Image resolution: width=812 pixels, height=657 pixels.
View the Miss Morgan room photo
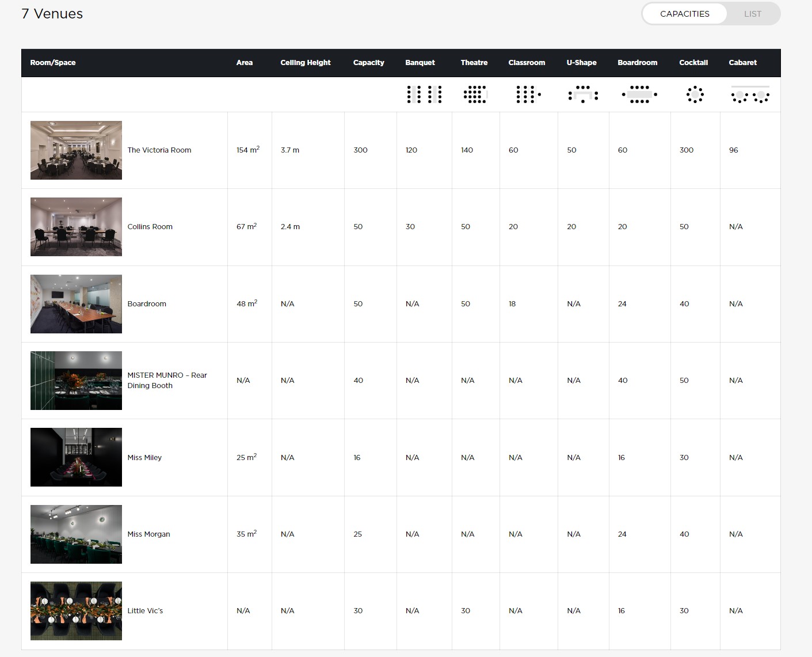pyautogui.click(x=76, y=534)
